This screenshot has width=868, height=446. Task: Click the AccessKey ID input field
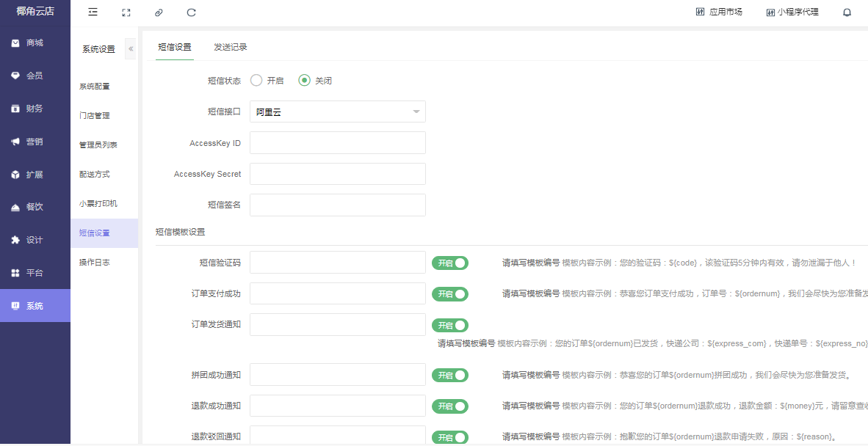(338, 143)
